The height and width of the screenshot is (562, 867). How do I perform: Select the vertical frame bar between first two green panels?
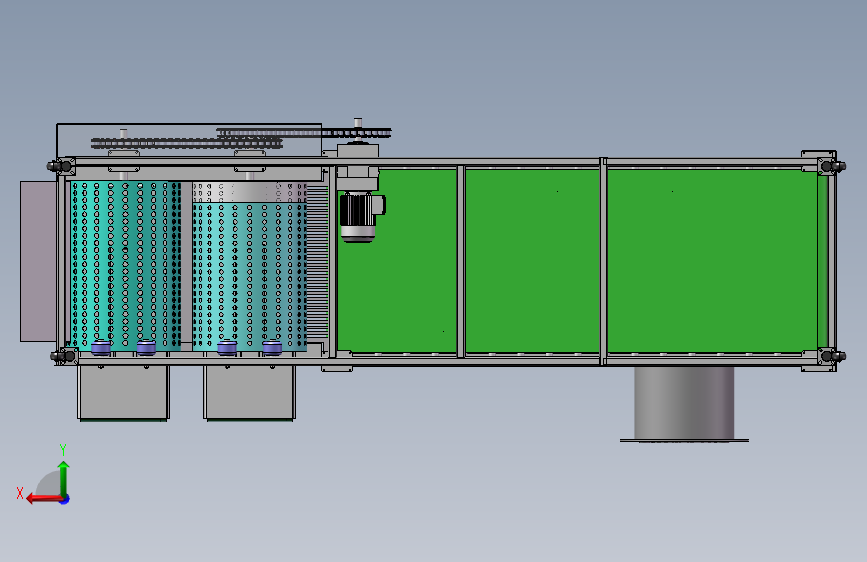tap(461, 261)
